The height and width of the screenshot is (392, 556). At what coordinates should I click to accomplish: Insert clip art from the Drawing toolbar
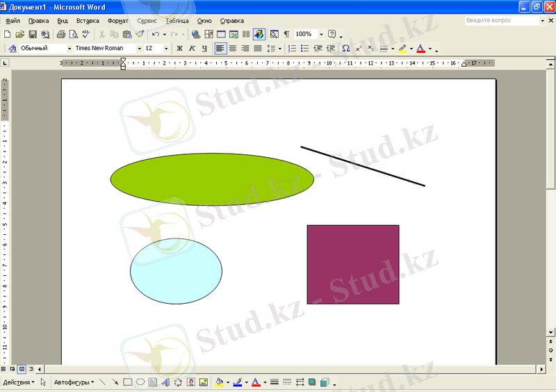(190, 382)
